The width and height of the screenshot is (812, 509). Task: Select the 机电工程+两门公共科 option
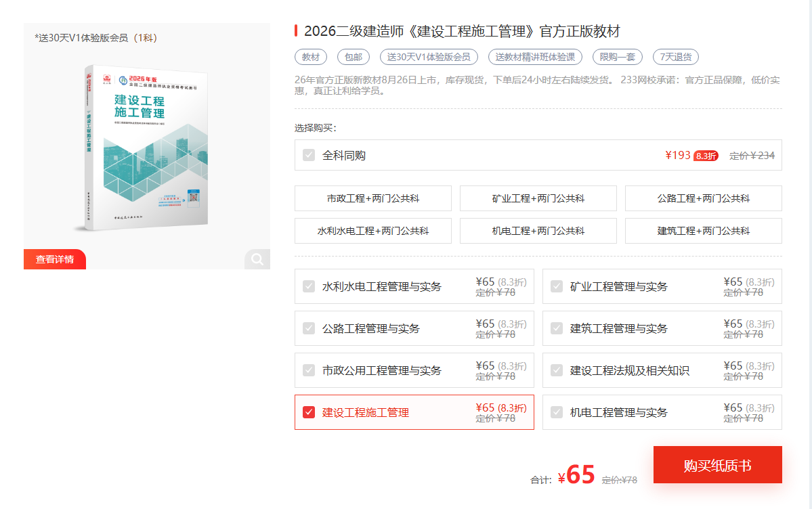[538, 231]
